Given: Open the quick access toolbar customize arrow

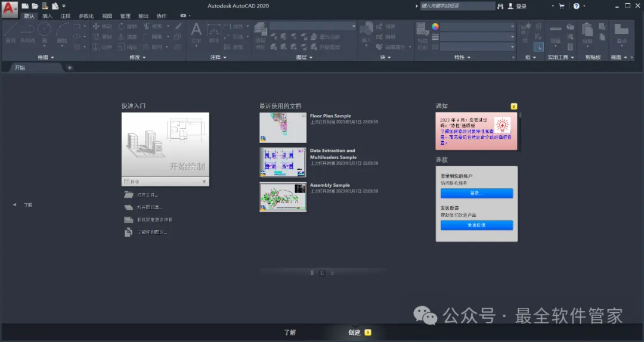Looking at the screenshot, I should click(64, 6).
